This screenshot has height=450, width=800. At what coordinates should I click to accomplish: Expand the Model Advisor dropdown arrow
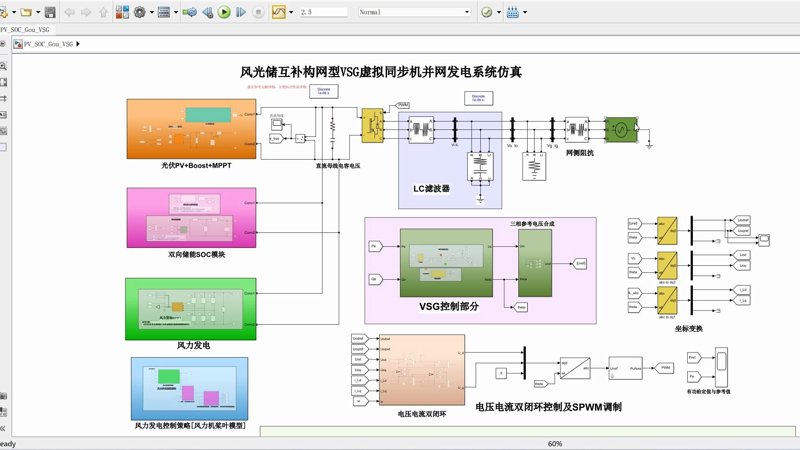pos(498,12)
